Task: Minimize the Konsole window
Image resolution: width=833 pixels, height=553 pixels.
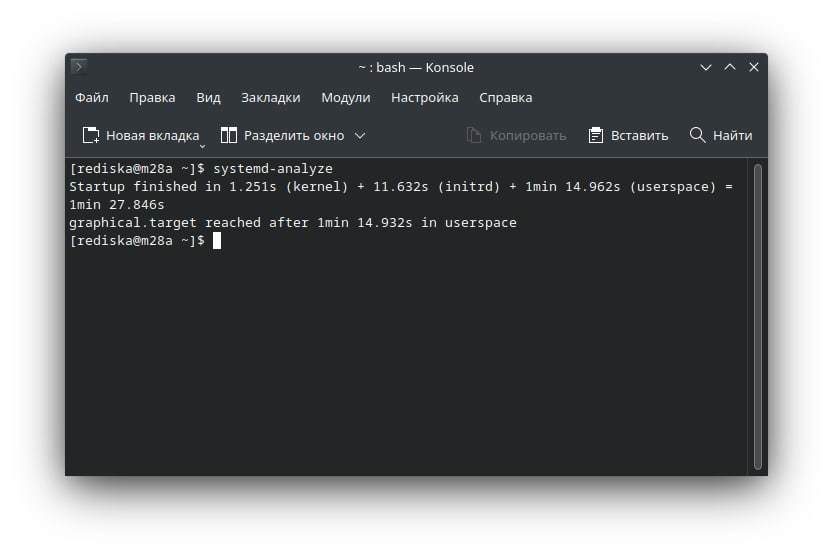Action: tap(706, 67)
